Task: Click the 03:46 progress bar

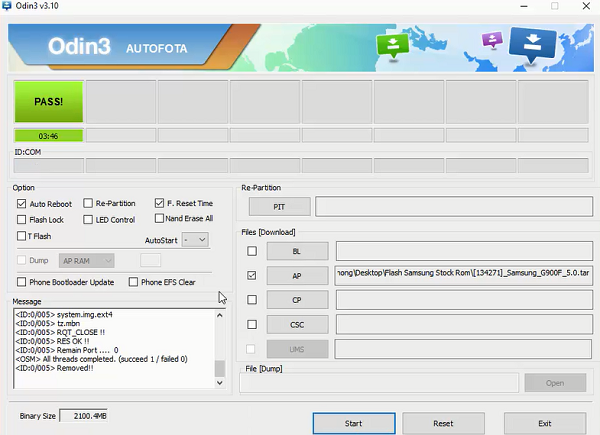Action: click(49, 135)
